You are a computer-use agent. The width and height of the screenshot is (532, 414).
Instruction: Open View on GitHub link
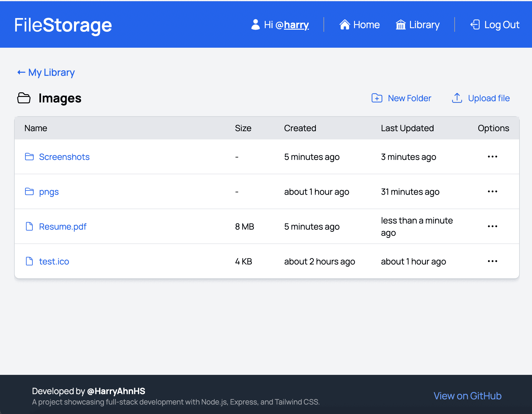[467, 396]
